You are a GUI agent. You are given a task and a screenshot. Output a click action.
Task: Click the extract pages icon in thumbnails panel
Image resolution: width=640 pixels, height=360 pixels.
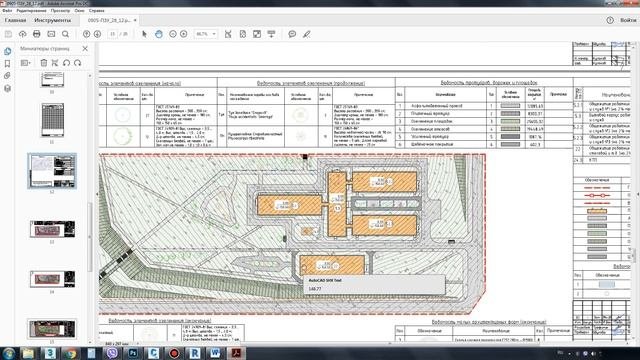pyautogui.click(x=55, y=63)
